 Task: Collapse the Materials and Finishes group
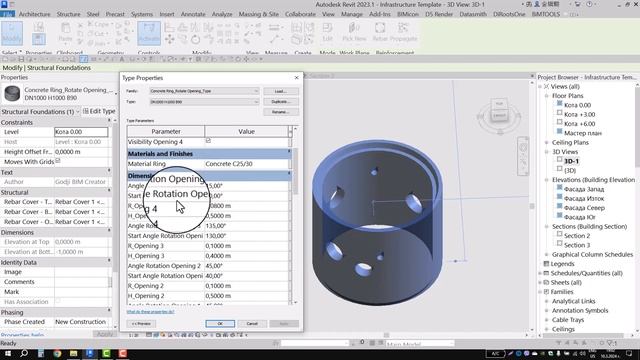(x=289, y=152)
